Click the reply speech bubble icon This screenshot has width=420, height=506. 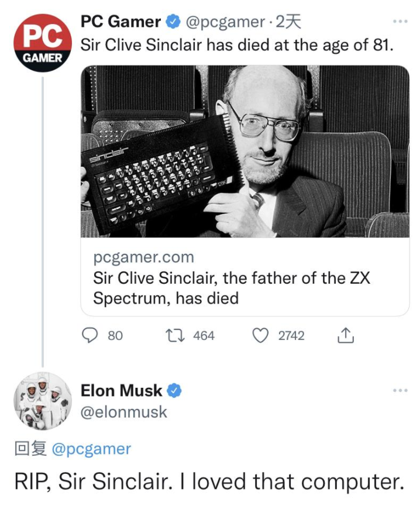tap(89, 335)
